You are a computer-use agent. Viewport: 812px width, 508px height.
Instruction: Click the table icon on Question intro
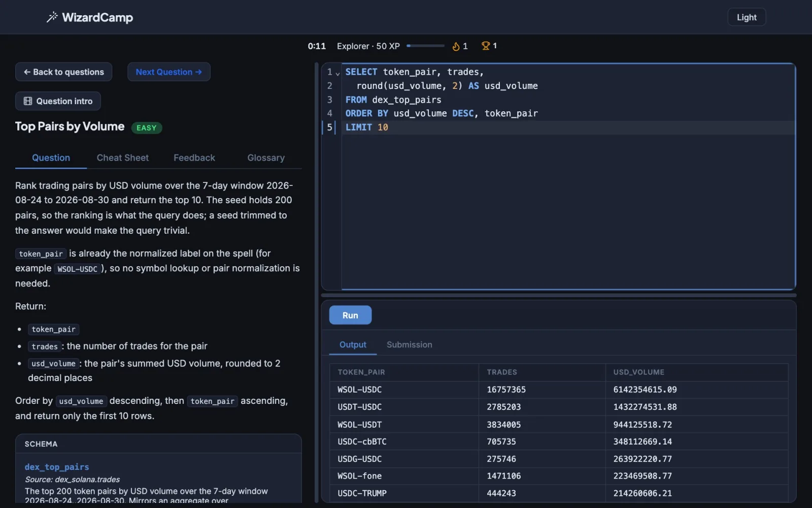[28, 101]
